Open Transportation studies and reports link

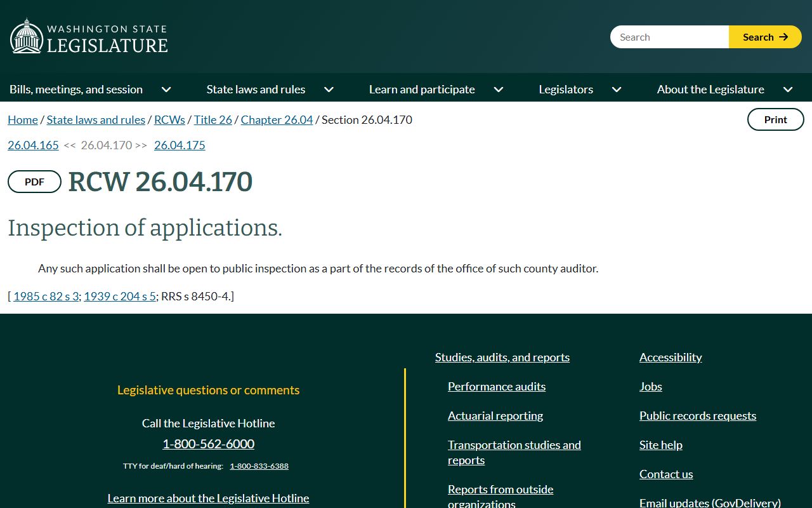click(x=514, y=452)
